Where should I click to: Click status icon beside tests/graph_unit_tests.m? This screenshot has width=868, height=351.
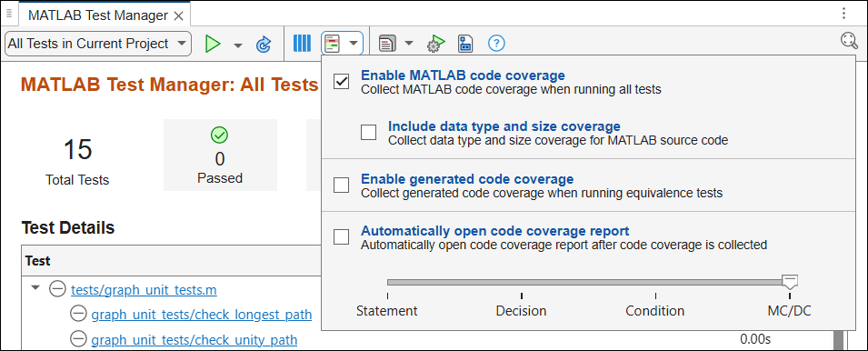[57, 289]
